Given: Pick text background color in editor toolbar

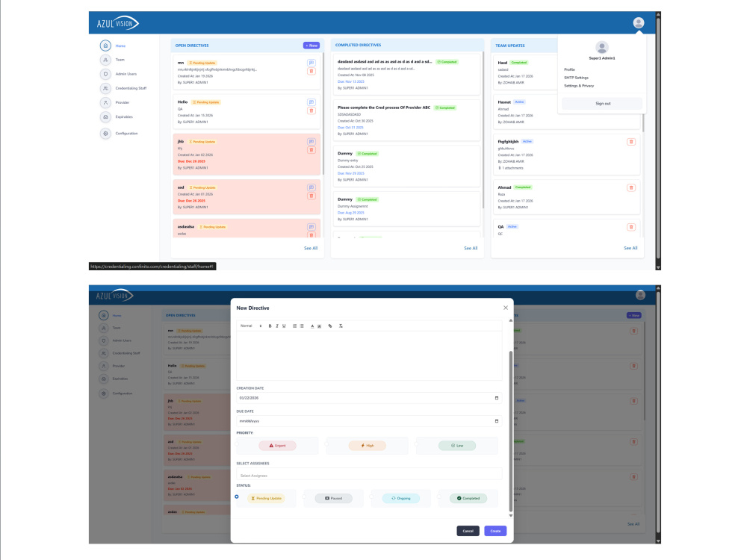Looking at the screenshot, I should point(319,326).
